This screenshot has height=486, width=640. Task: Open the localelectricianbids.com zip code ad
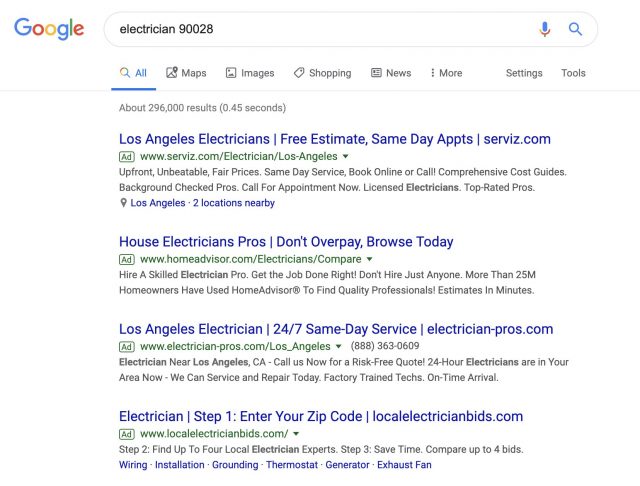click(x=320, y=417)
